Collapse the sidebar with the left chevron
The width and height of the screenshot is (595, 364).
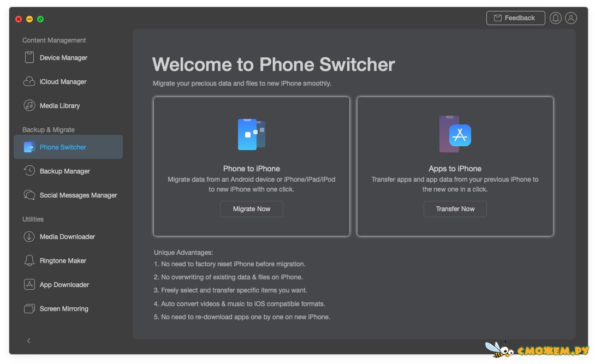(29, 341)
